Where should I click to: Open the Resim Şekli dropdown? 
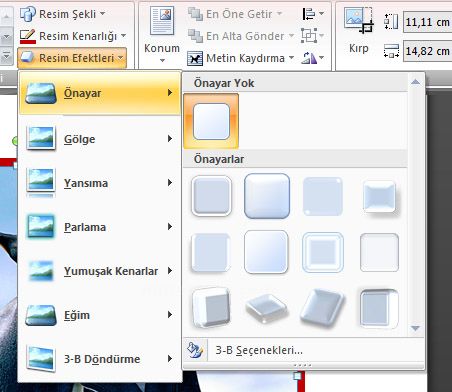[x=63, y=14]
